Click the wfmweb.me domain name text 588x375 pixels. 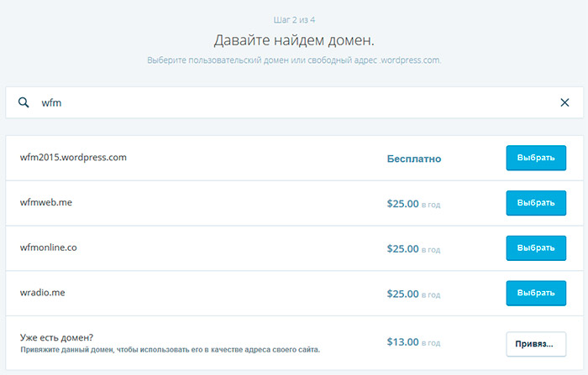tap(49, 203)
